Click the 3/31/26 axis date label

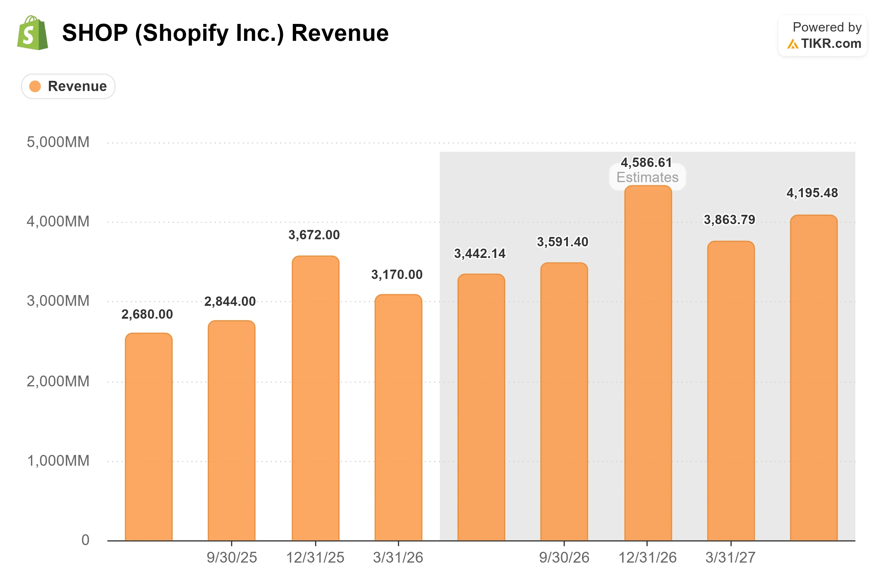398,558
